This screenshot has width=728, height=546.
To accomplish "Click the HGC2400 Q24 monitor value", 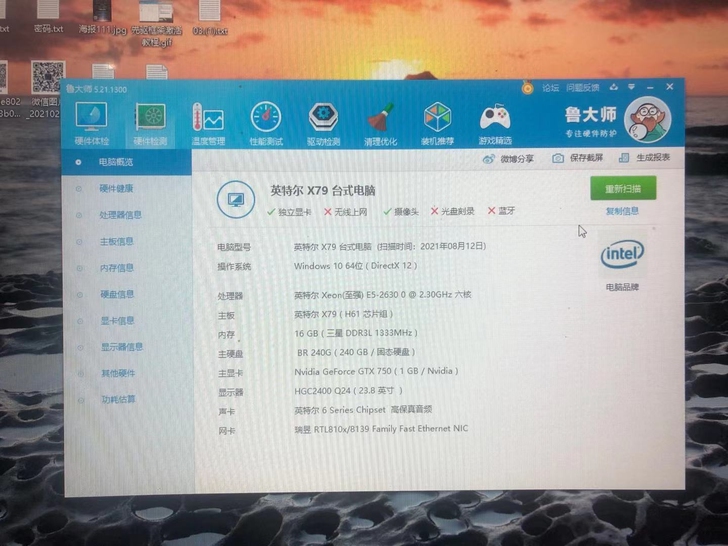I will [x=348, y=391].
